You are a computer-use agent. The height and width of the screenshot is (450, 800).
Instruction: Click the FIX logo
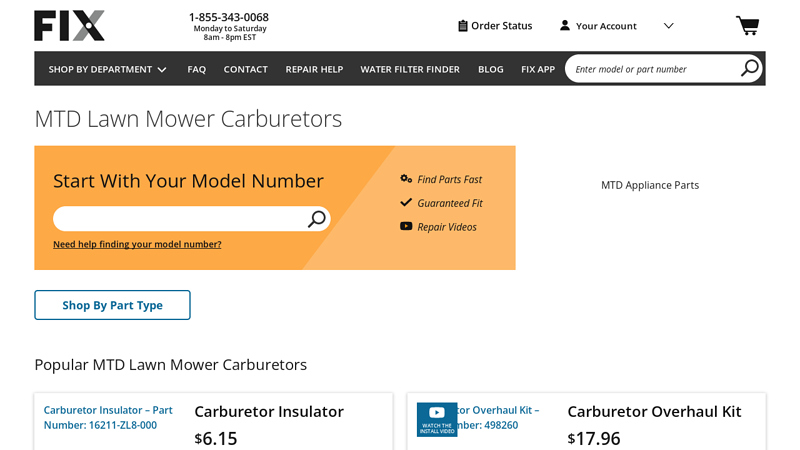coord(69,26)
